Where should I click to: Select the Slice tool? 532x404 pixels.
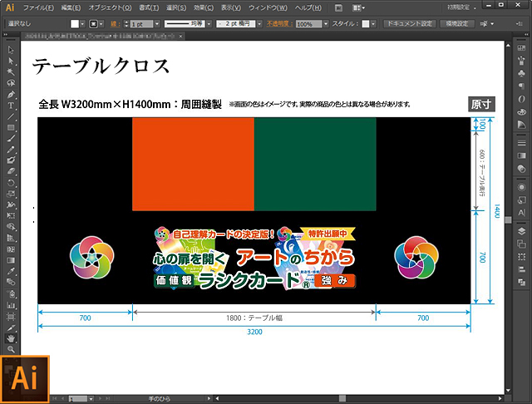pos(11,328)
